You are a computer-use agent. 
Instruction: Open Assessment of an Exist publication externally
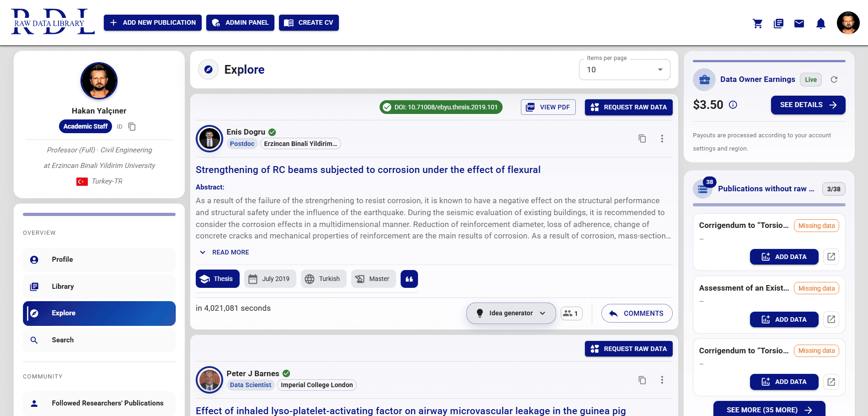[831, 319]
